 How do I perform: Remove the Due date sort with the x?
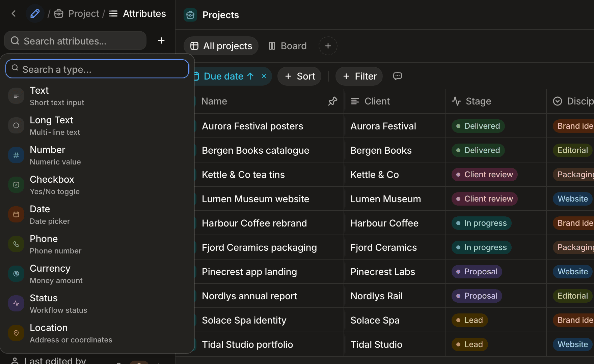pos(264,76)
